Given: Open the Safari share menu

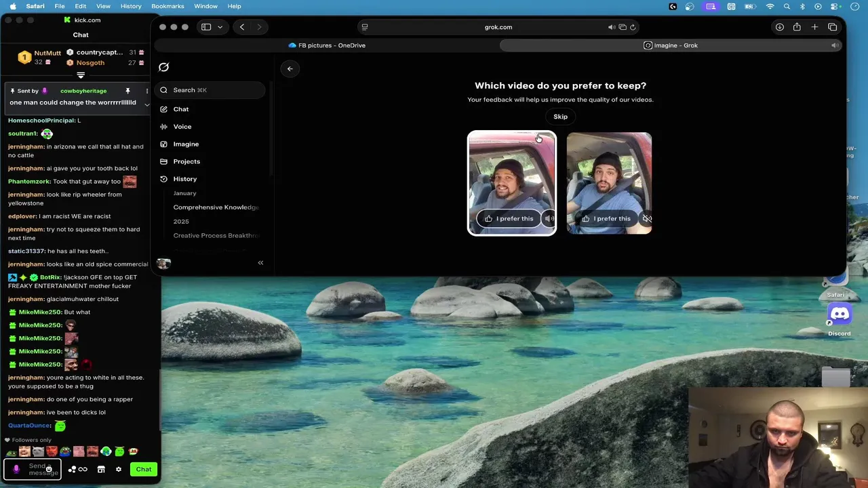Looking at the screenshot, I should 797,27.
